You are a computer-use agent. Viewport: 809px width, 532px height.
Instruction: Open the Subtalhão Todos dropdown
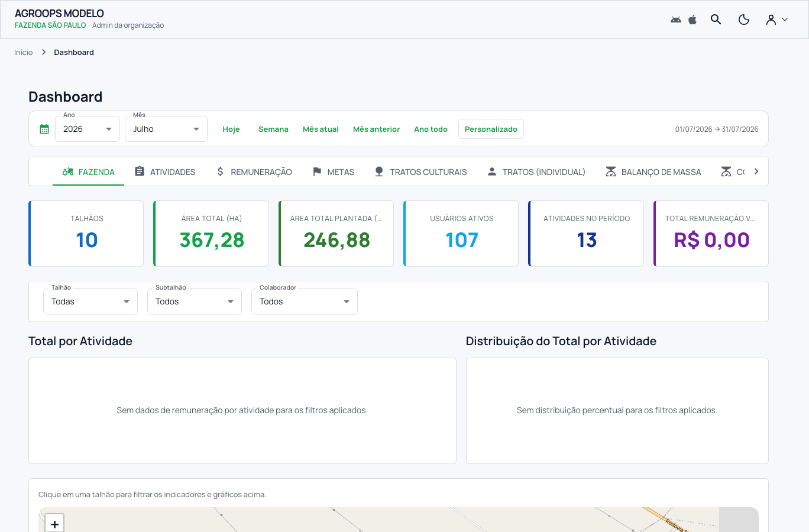[195, 301]
